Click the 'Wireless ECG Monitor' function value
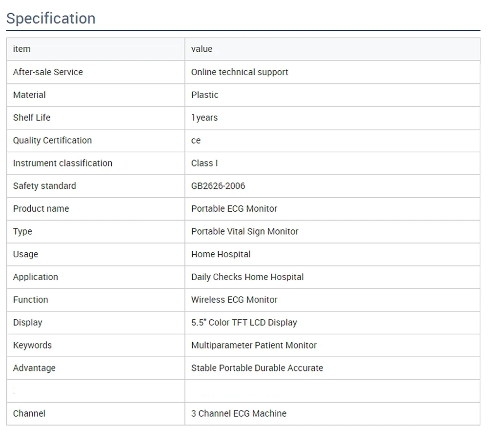This screenshot has height=448, width=488. [234, 300]
